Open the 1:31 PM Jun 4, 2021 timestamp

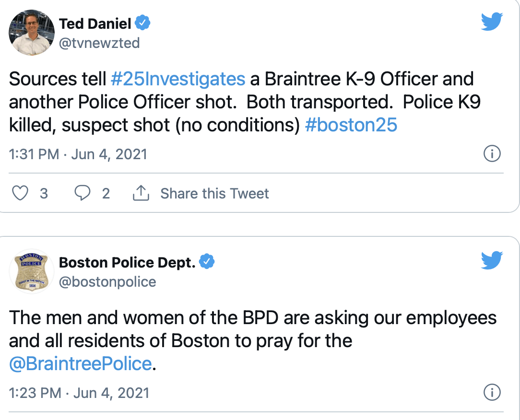[78, 154]
